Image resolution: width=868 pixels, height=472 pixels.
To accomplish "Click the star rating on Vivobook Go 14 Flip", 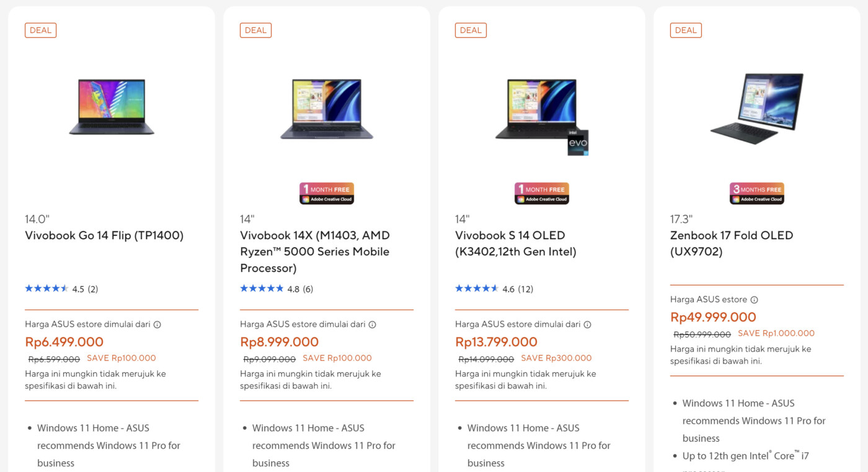I will pyautogui.click(x=46, y=288).
